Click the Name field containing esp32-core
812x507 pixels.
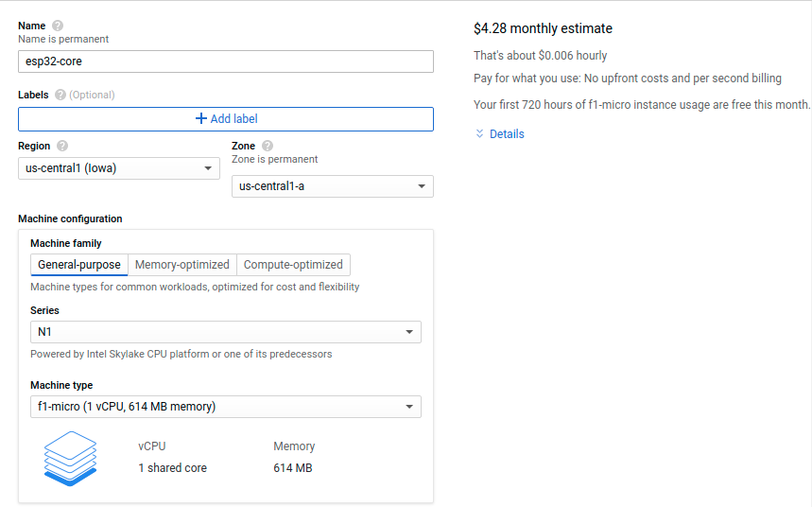[x=225, y=61]
